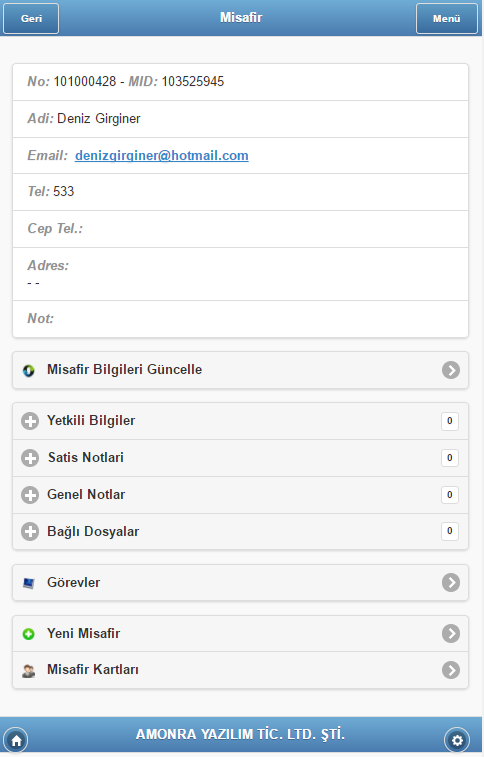Screen dimensions: 484x757
Task: Click the Görevler computer icon
Action: [28, 583]
